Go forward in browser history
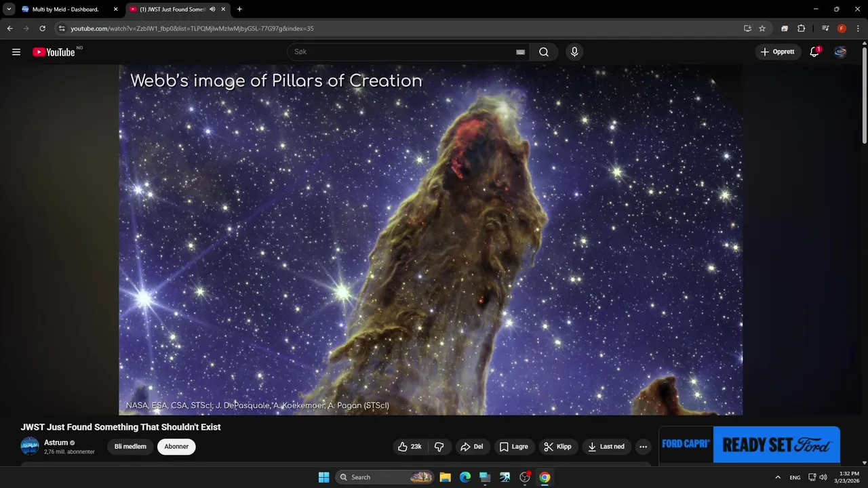The width and height of the screenshot is (868, 488). [26, 28]
